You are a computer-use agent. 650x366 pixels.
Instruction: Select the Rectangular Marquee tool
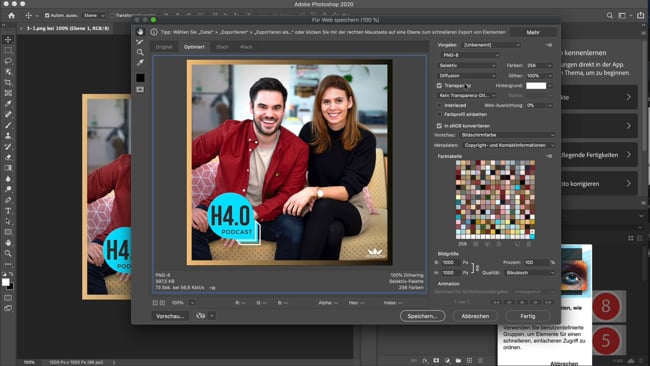pyautogui.click(x=8, y=50)
